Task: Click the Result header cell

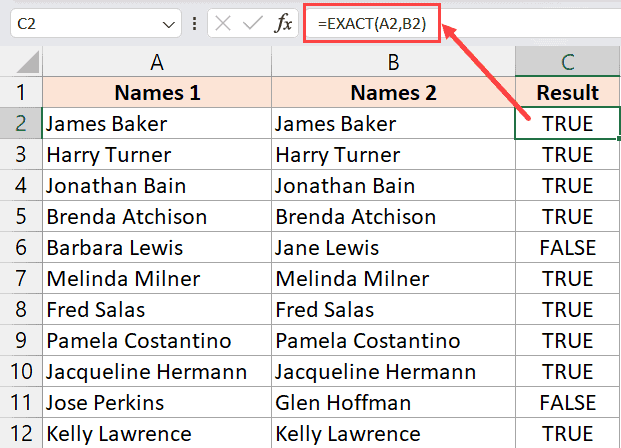Action: click(x=567, y=93)
